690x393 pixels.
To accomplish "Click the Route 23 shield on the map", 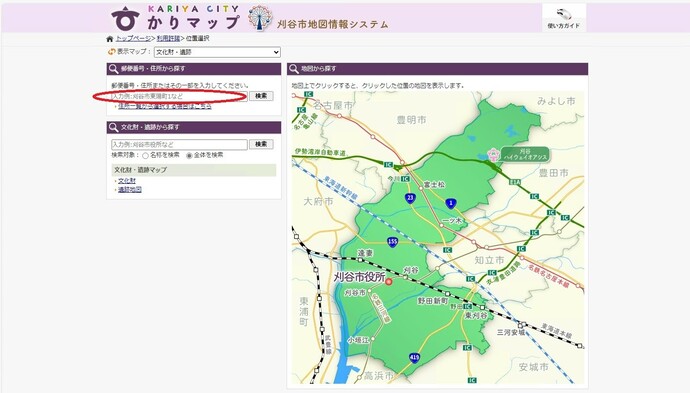I will pyautogui.click(x=410, y=198).
